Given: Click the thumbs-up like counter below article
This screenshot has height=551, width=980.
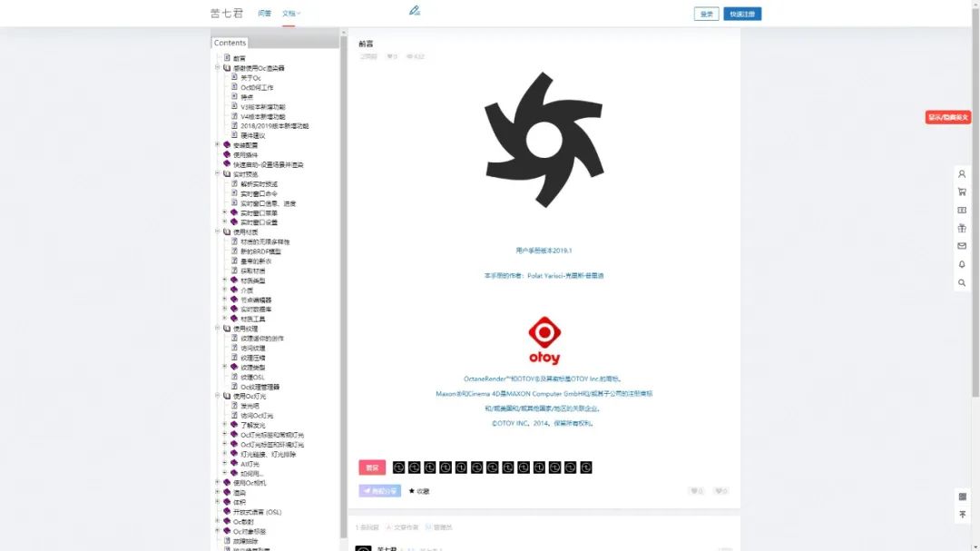Looking at the screenshot, I should point(697,491).
